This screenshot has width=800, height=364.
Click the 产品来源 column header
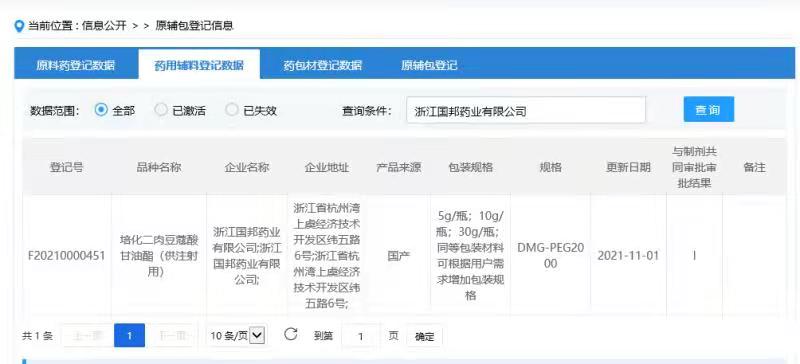point(398,167)
